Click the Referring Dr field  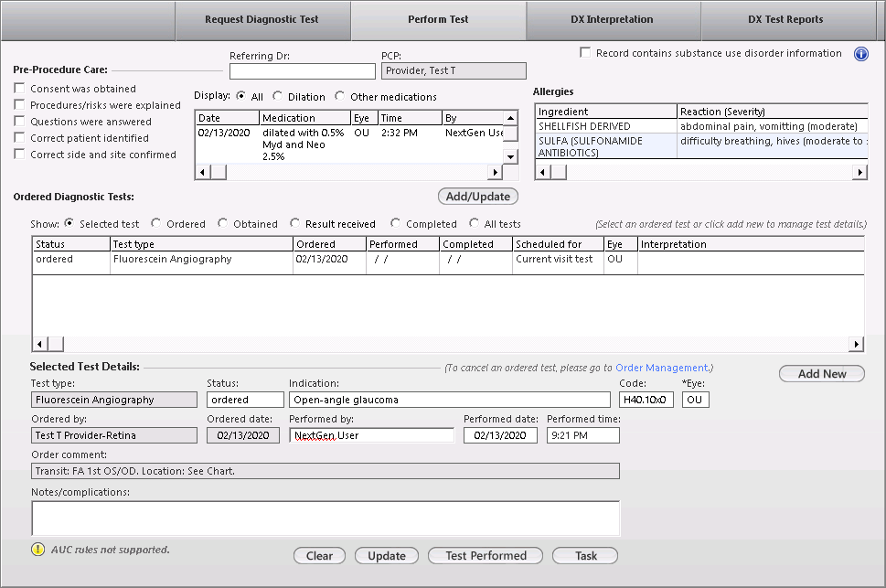tap(303, 71)
